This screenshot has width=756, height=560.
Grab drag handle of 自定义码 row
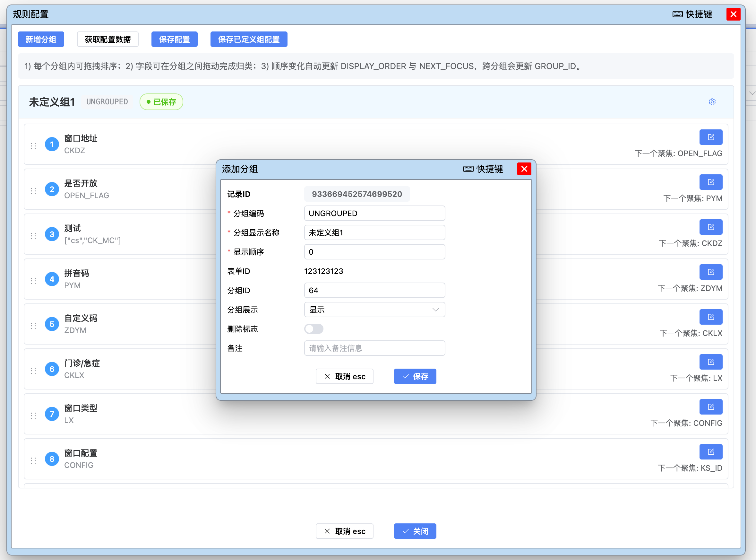click(x=33, y=326)
